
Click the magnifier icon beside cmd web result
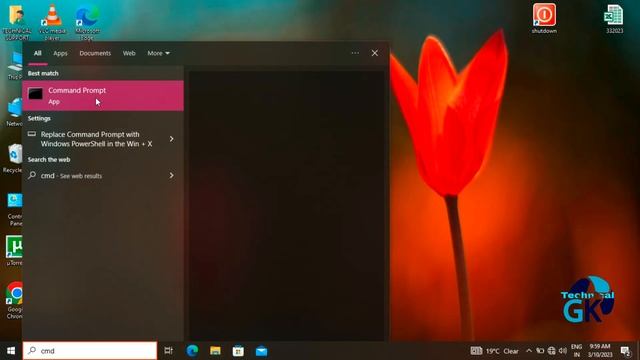coord(32,175)
